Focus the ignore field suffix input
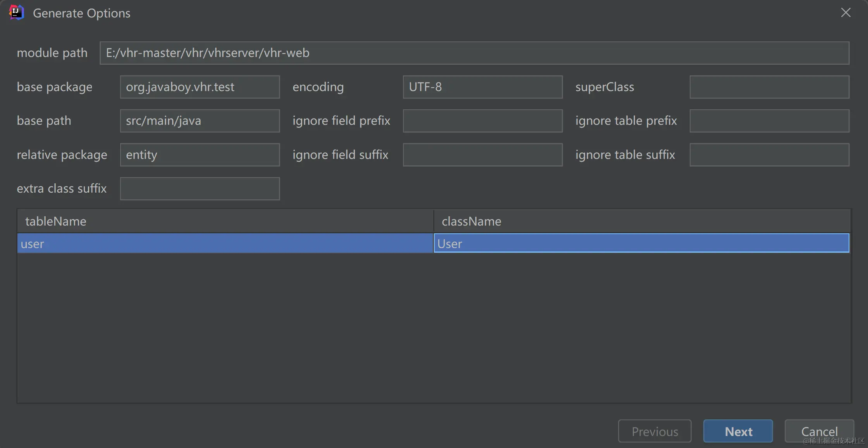 (x=482, y=155)
